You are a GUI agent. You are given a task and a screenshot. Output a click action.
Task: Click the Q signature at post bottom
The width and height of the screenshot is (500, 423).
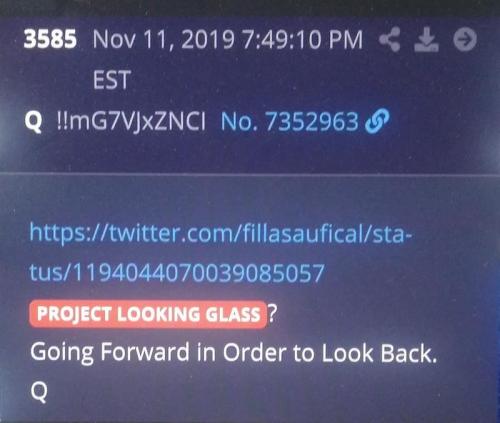pyautogui.click(x=39, y=392)
